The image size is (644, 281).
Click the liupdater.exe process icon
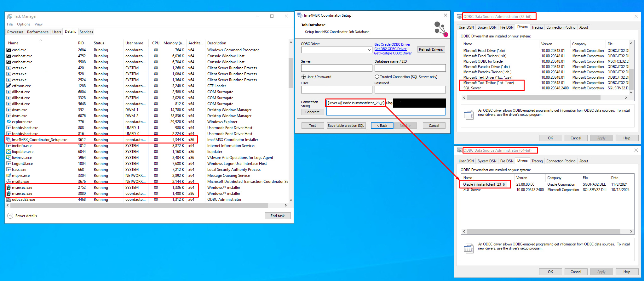pyautogui.click(x=9, y=152)
